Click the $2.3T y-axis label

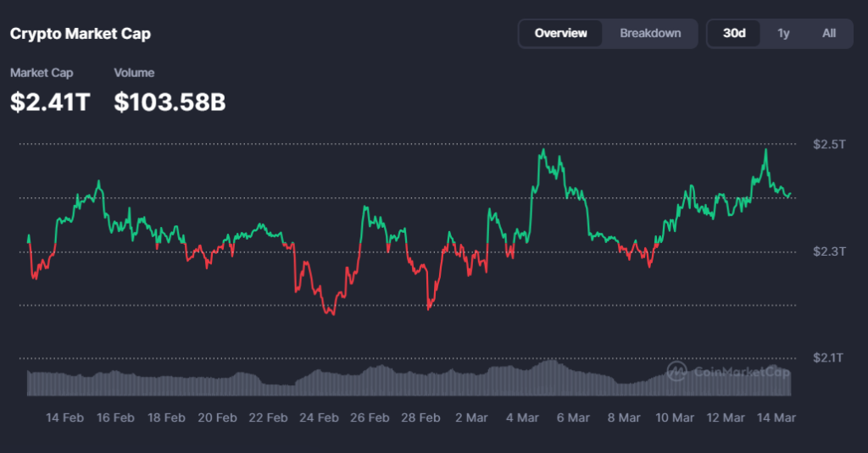tap(828, 251)
